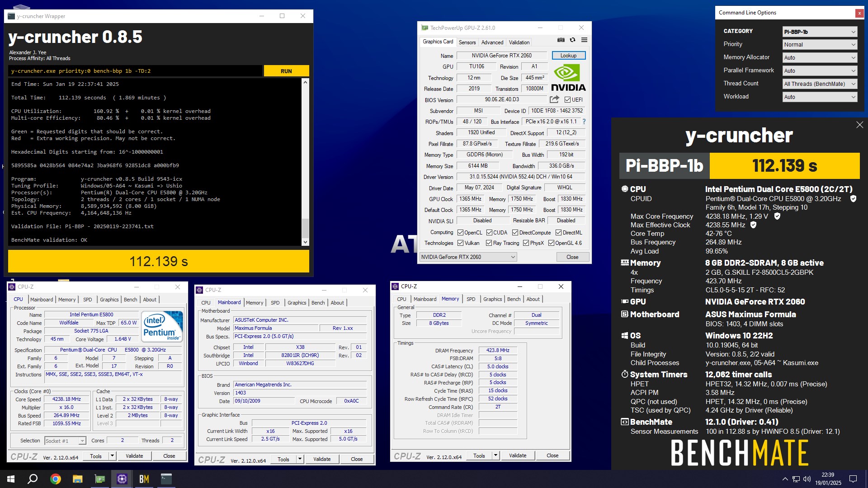This screenshot has height=488, width=868.
Task: Open the Memory Allocator dropdown
Action: (820, 58)
